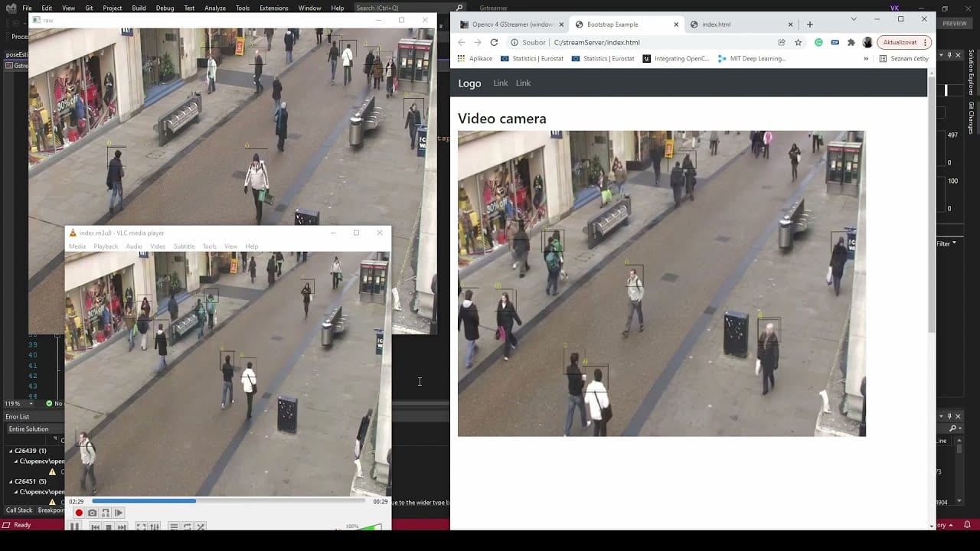The image size is (980, 551).
Task: Open the Playback menu in VLC
Action: click(106, 246)
